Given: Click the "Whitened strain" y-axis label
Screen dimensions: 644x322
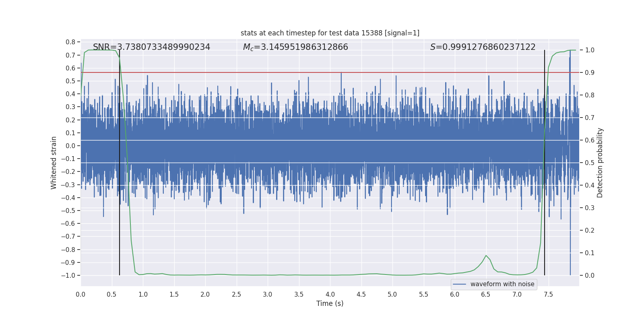Looking at the screenshot, I should 54,163.
